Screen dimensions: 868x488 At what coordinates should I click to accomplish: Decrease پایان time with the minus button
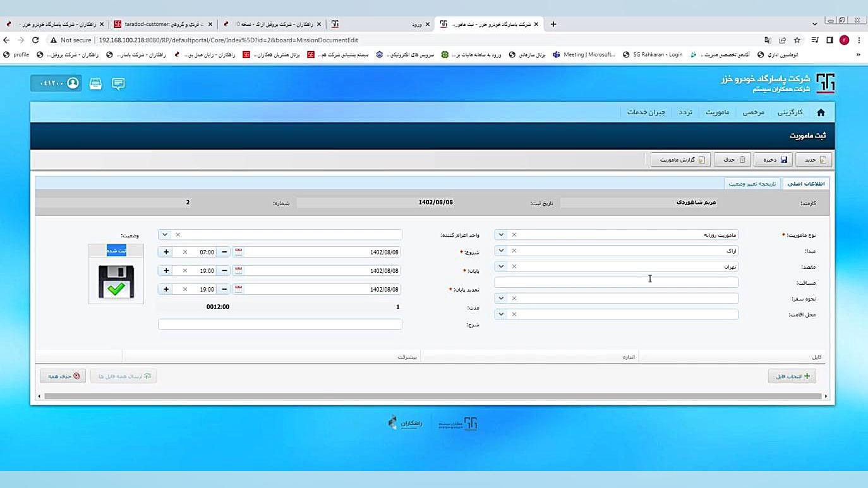pos(224,271)
